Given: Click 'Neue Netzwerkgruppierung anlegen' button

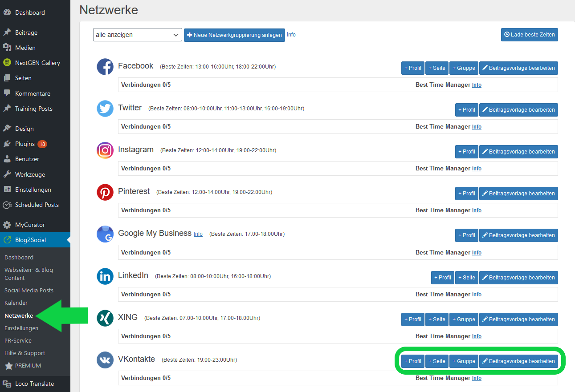Looking at the screenshot, I should (234, 35).
